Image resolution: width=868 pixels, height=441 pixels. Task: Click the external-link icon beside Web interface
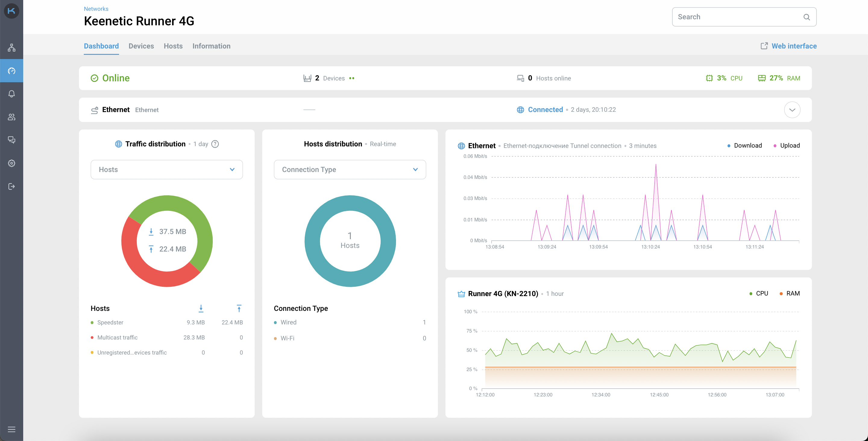click(x=764, y=46)
